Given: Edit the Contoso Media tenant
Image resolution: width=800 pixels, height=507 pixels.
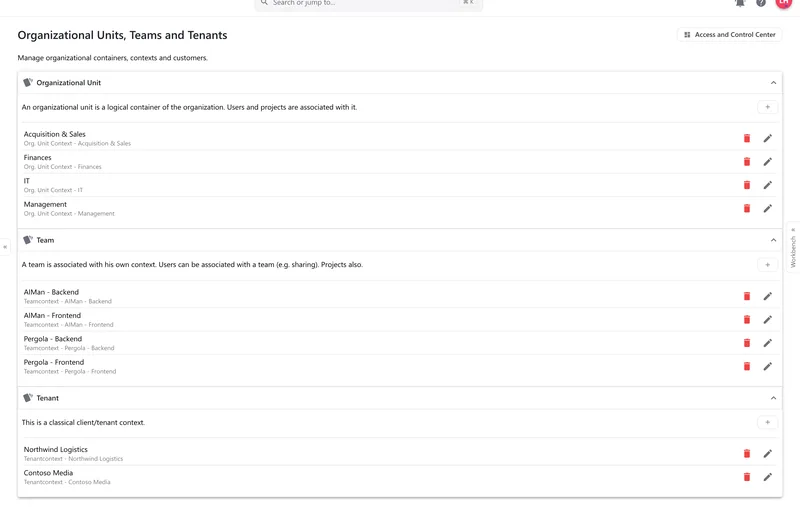Looking at the screenshot, I should [767, 477].
